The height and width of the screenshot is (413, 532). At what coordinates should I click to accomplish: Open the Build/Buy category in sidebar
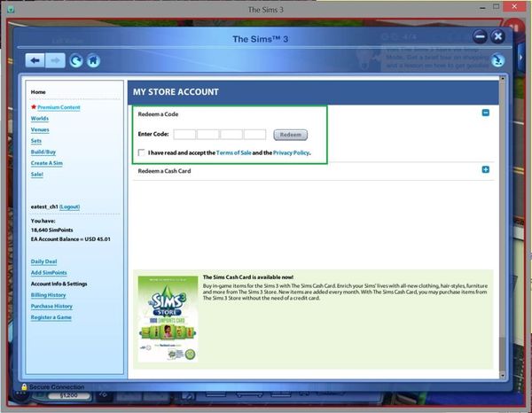pyautogui.click(x=44, y=152)
